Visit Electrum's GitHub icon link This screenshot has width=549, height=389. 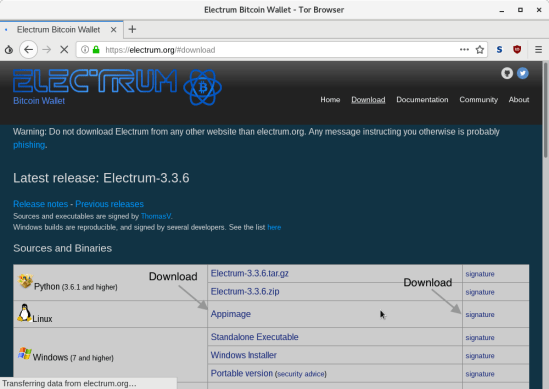click(x=507, y=73)
